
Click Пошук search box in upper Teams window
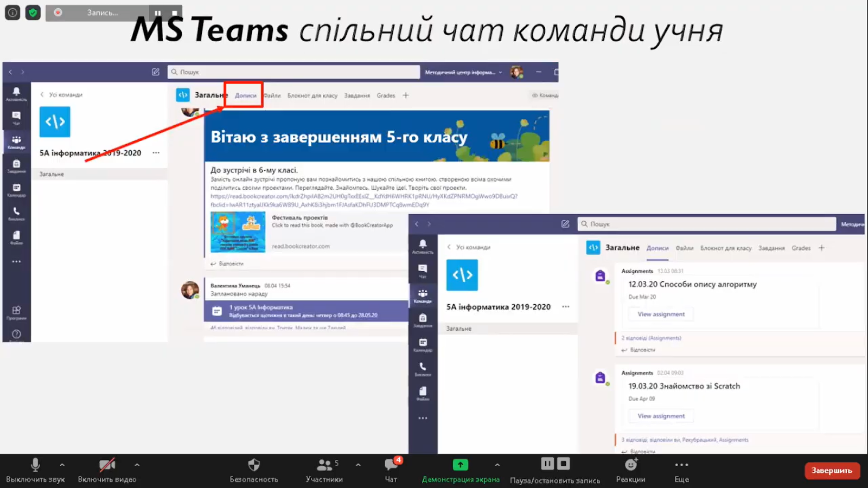click(293, 72)
